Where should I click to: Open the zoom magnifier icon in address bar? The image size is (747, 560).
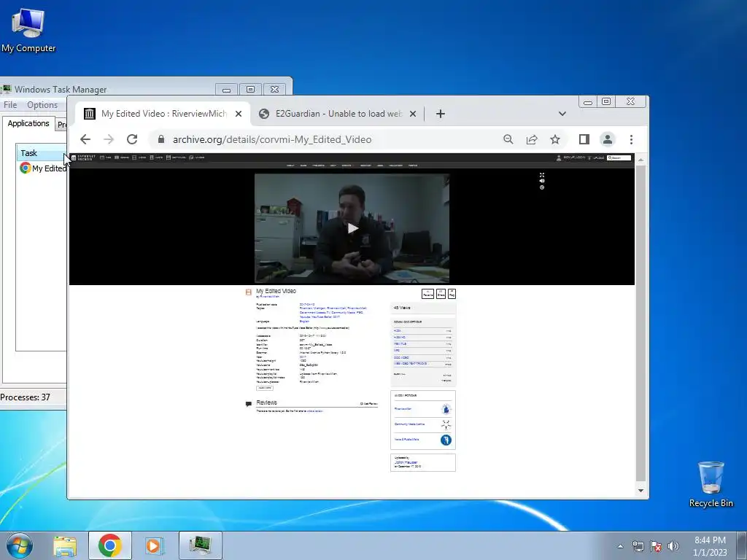[x=508, y=139]
